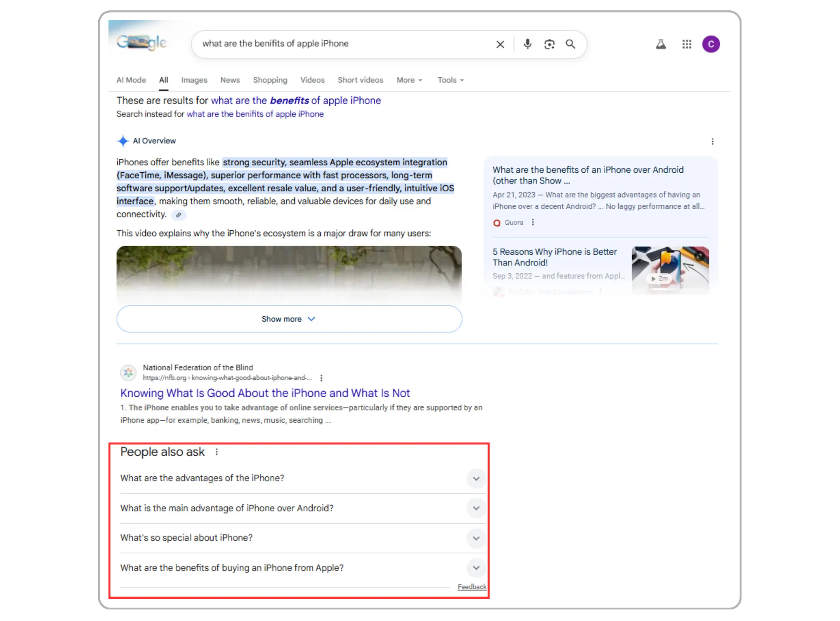The image size is (840, 621).
Task: Open Search Labs flask icon
Action: [x=661, y=44]
